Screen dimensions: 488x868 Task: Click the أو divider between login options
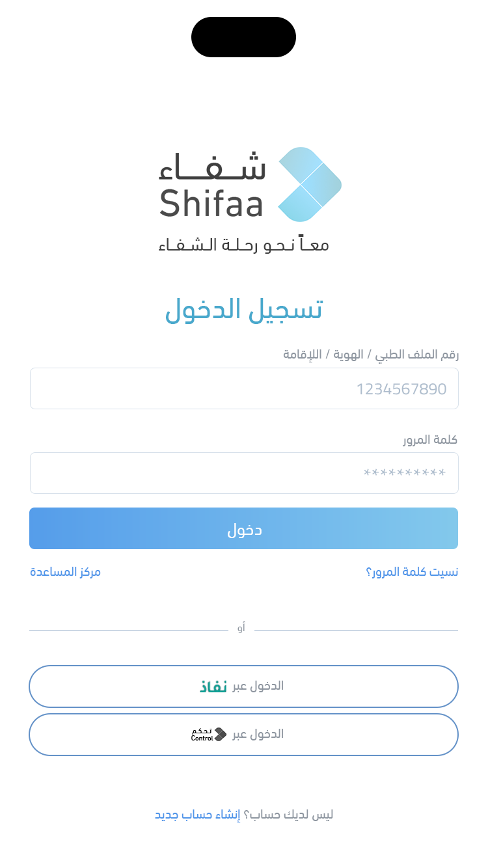point(243,627)
